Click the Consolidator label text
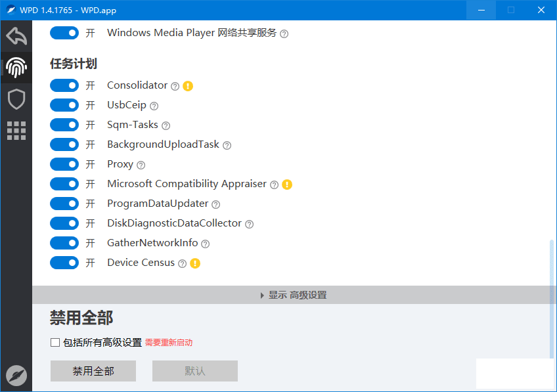 tap(137, 85)
